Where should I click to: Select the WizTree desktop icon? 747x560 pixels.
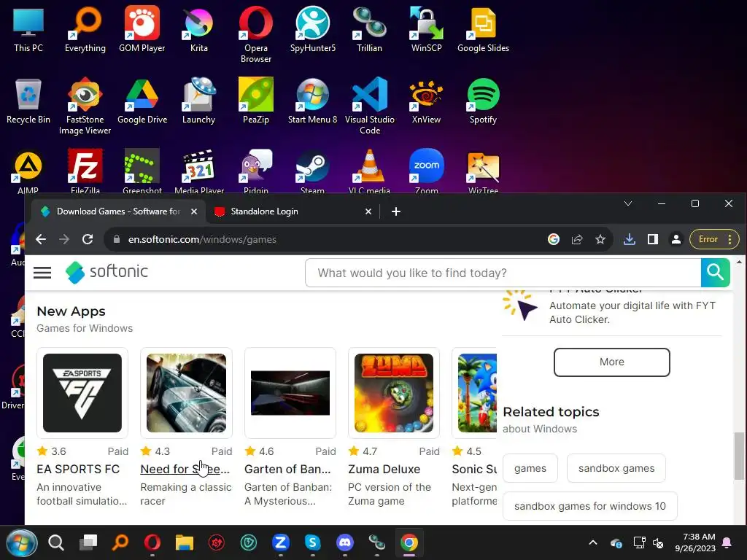483,171
